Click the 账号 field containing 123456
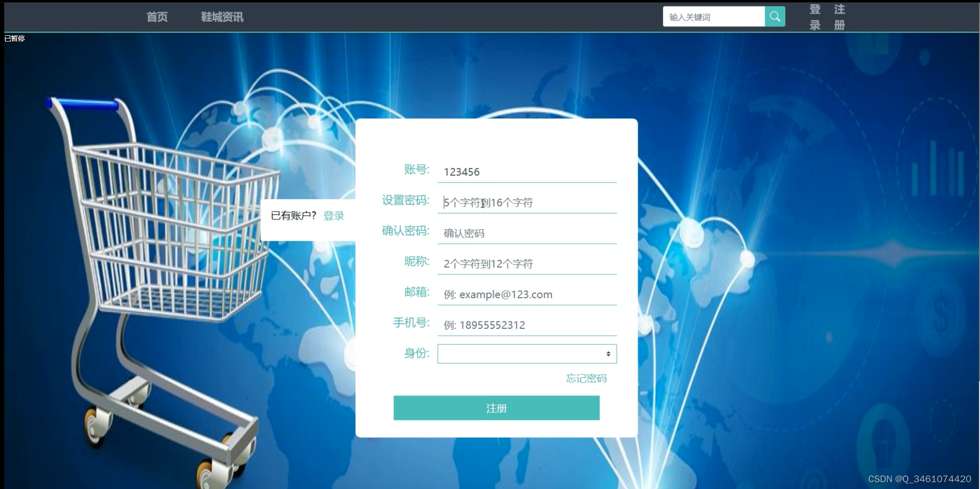The width and height of the screenshot is (980, 489). [x=527, y=172]
